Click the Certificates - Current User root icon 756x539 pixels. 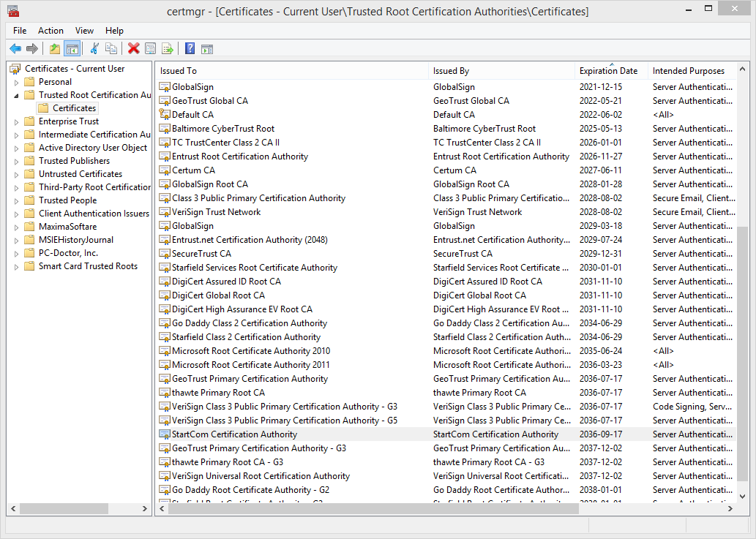coord(15,69)
